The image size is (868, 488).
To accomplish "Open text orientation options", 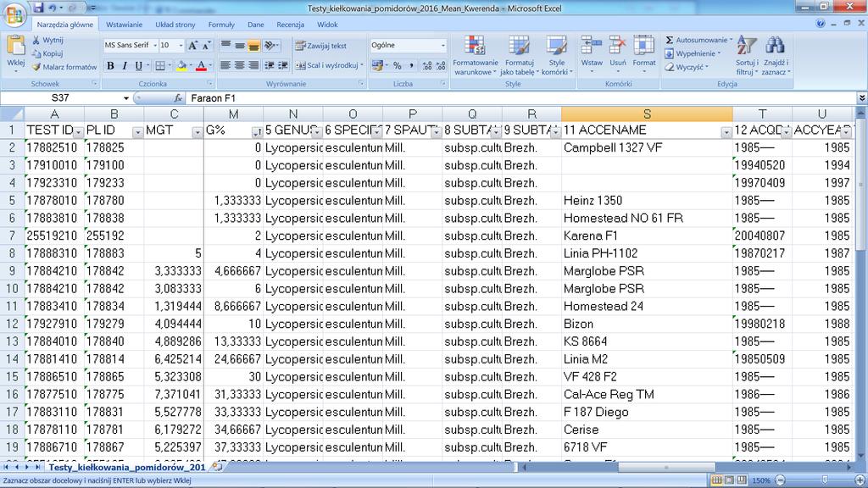I will [x=270, y=46].
